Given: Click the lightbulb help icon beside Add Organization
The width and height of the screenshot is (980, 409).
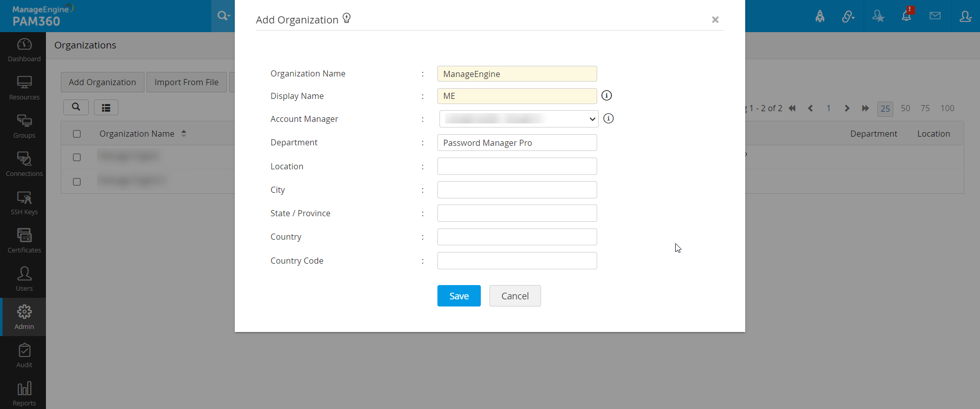Looking at the screenshot, I should 347,18.
